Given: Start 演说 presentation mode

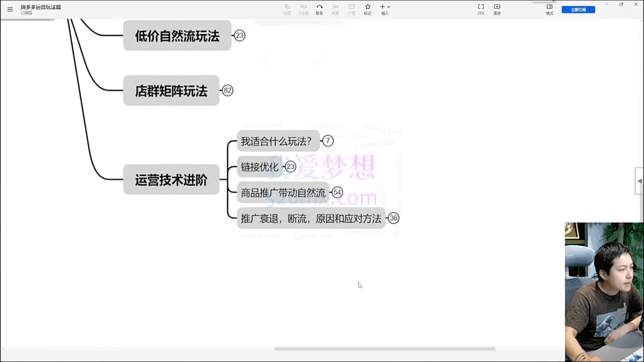Looking at the screenshot, I should [497, 9].
